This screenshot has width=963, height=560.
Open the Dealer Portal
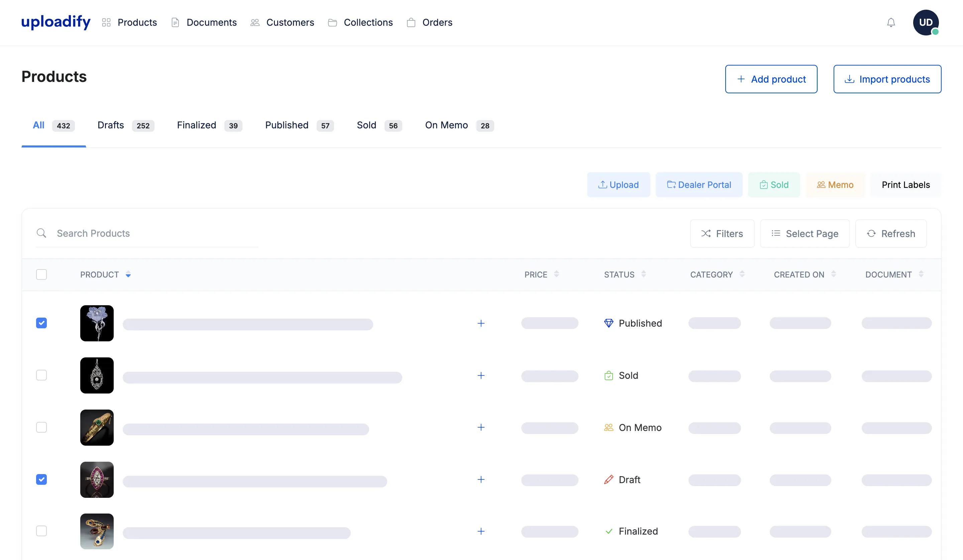pos(699,185)
